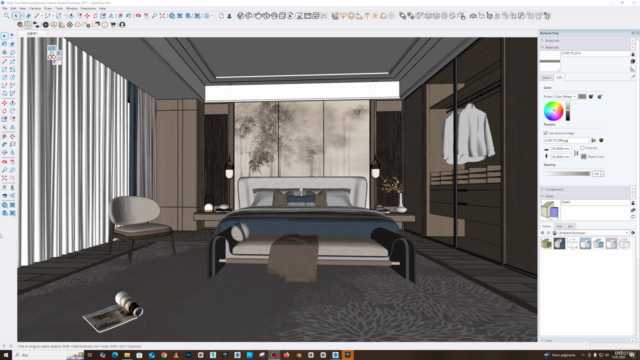Expand the Entity Info panel
This screenshot has height=360, width=640.
click(x=542, y=40)
